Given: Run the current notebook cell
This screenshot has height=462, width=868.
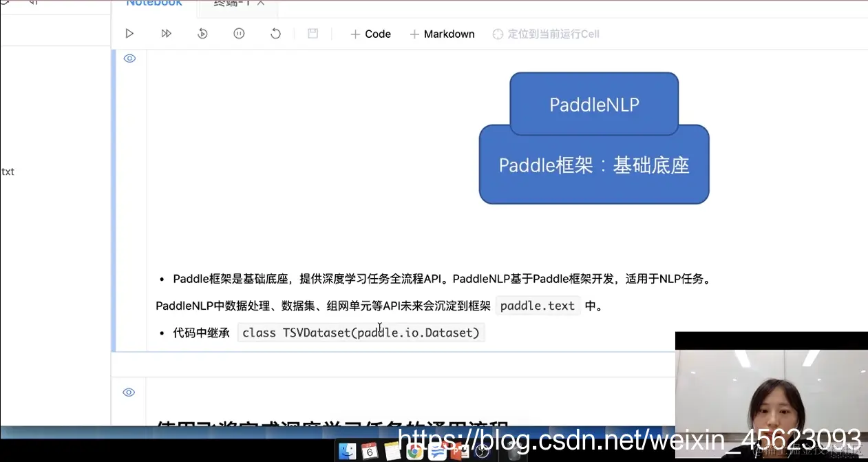Looking at the screenshot, I should (x=129, y=32).
